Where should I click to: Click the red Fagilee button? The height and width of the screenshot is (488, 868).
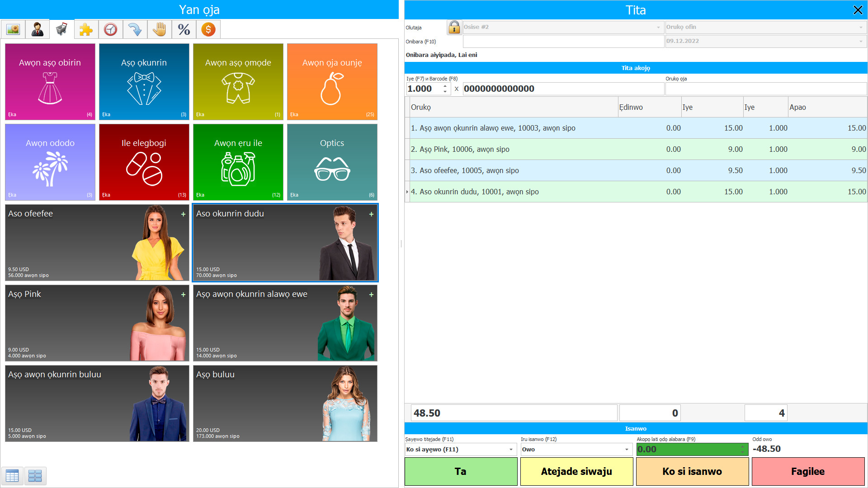click(x=807, y=471)
